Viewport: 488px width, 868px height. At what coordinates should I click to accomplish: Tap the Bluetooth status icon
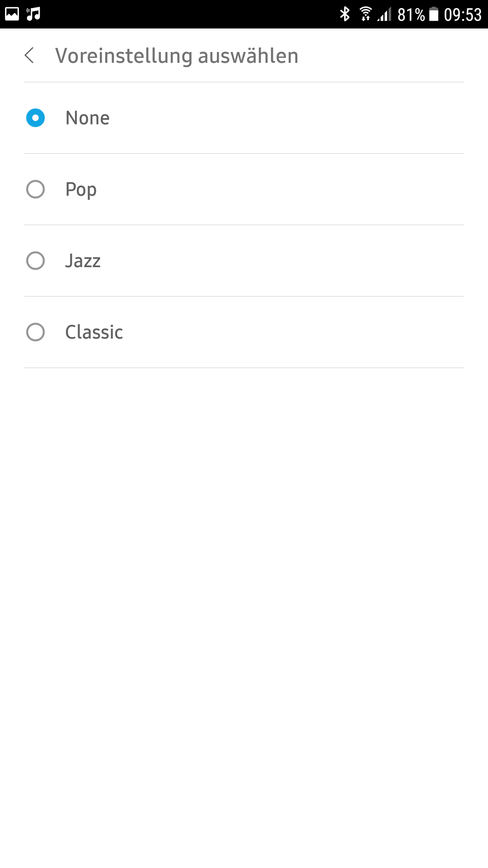tap(345, 14)
